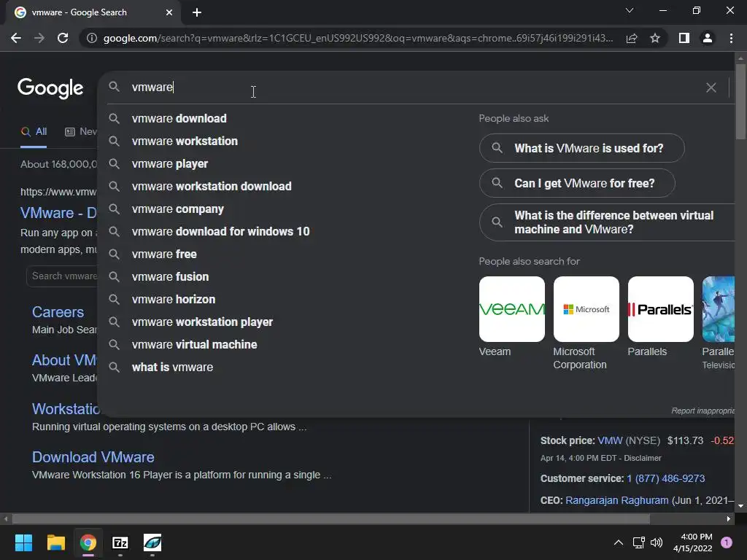
Task: Select vmware workstation player suggestion
Action: pos(203,322)
